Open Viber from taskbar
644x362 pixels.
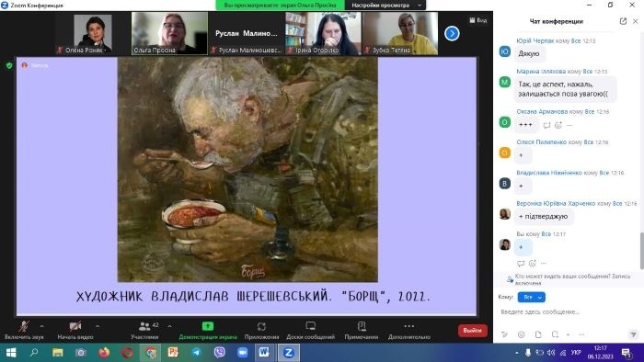220,353
